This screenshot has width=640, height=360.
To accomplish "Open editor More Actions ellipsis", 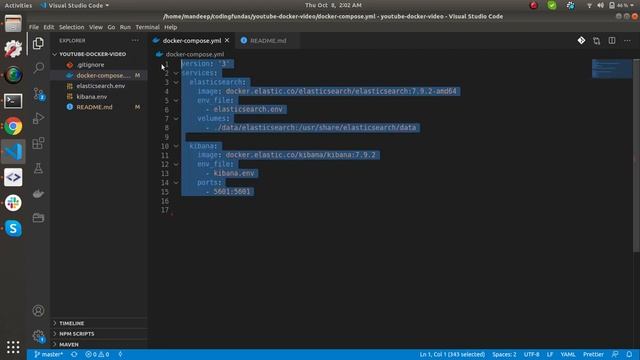I will [627, 40].
